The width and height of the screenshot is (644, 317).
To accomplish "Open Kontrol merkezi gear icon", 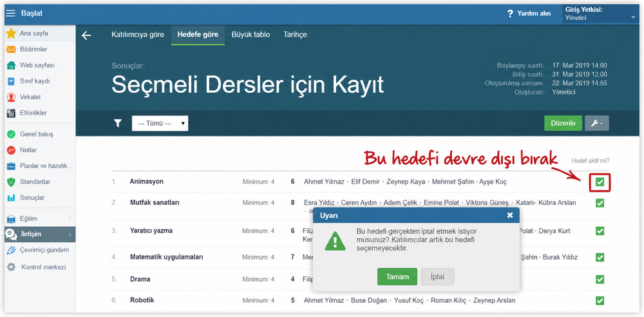I will pyautogui.click(x=11, y=267).
